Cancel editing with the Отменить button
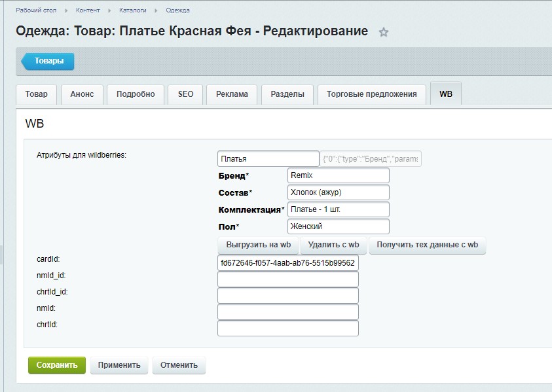This screenshot has height=392, width=552. pos(179,365)
